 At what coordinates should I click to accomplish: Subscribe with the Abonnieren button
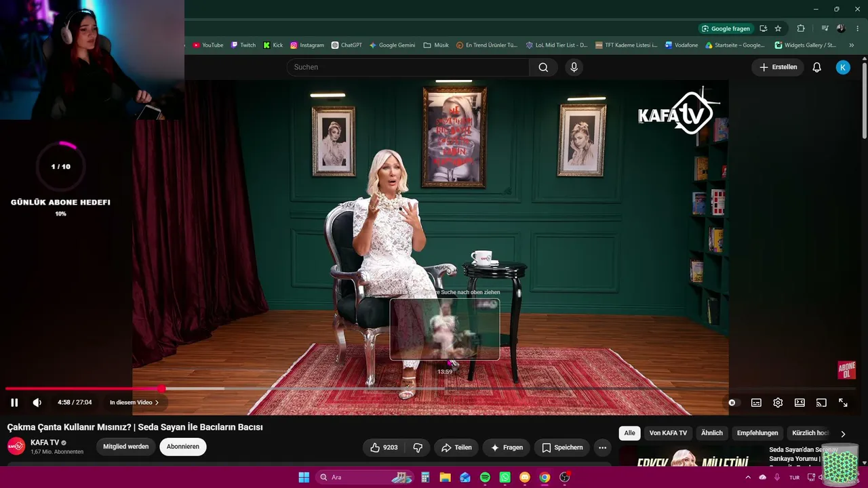183,447
